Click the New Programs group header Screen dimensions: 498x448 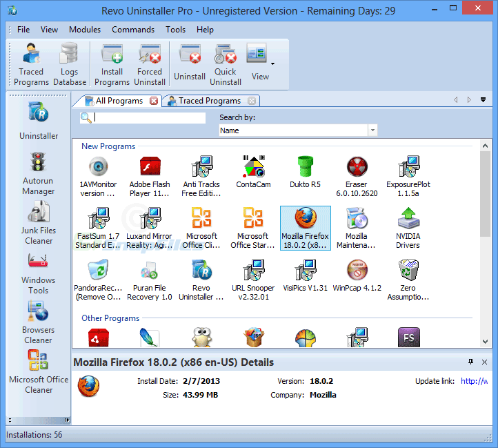108,146
